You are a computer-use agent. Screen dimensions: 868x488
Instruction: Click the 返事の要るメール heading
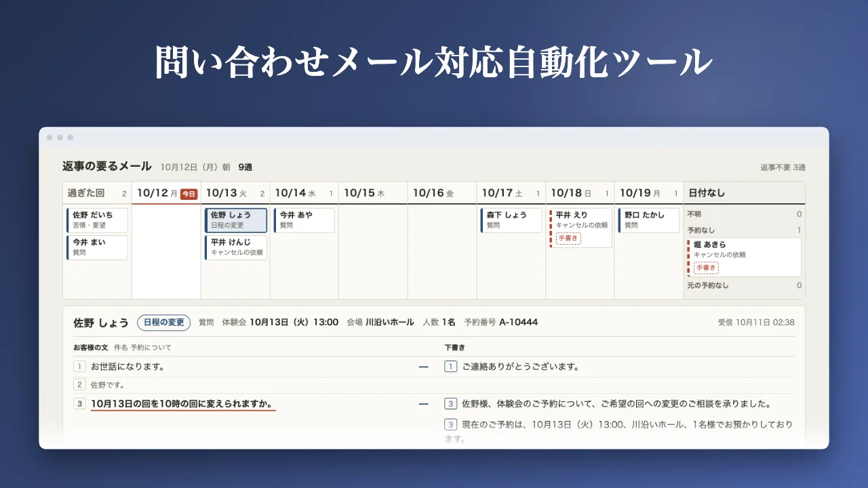[107, 166]
